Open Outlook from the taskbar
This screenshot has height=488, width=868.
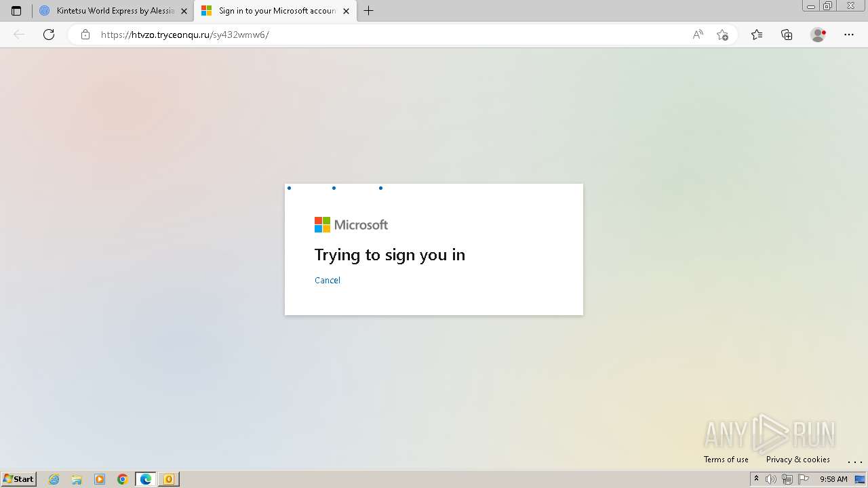169,479
